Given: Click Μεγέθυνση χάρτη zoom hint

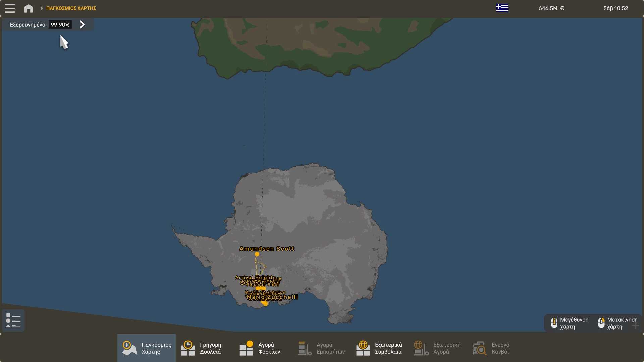Looking at the screenshot, I should click(x=570, y=323).
